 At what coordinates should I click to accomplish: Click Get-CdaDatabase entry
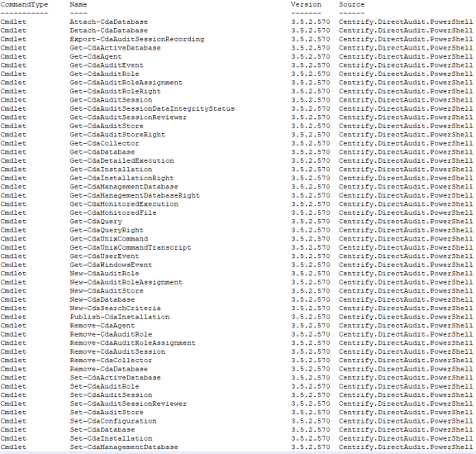[x=102, y=152]
